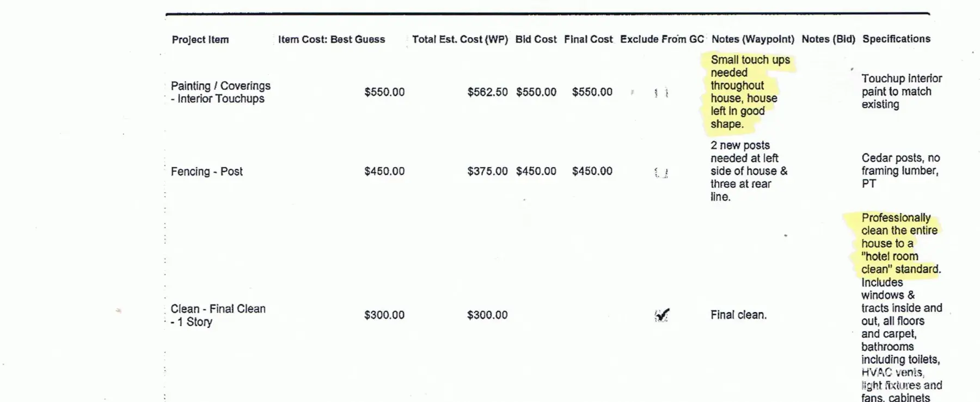Select the Painting / Coverings project item

tap(220, 92)
